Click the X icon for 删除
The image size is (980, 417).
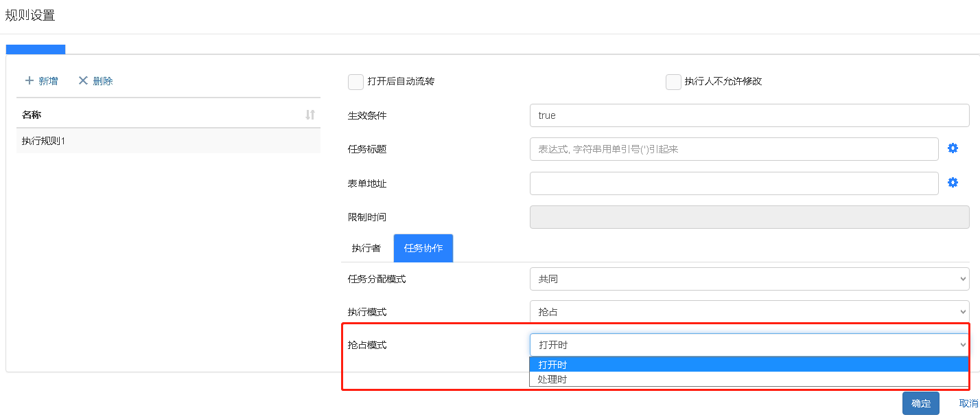(83, 81)
